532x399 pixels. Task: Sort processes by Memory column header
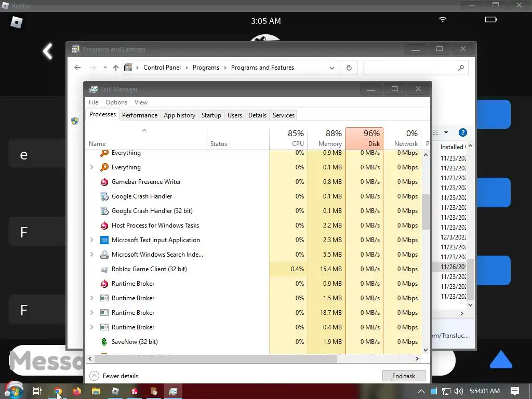click(x=327, y=138)
